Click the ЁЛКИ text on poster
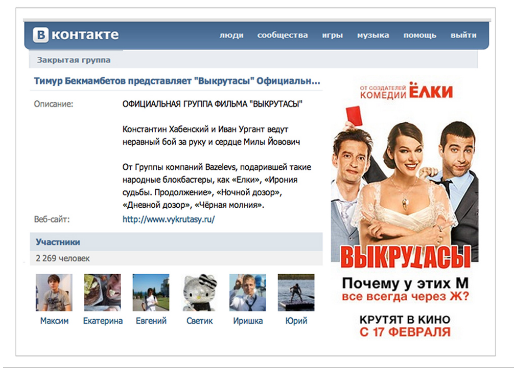Image resolution: width=515 pixels, height=368 pixels. (x=431, y=91)
